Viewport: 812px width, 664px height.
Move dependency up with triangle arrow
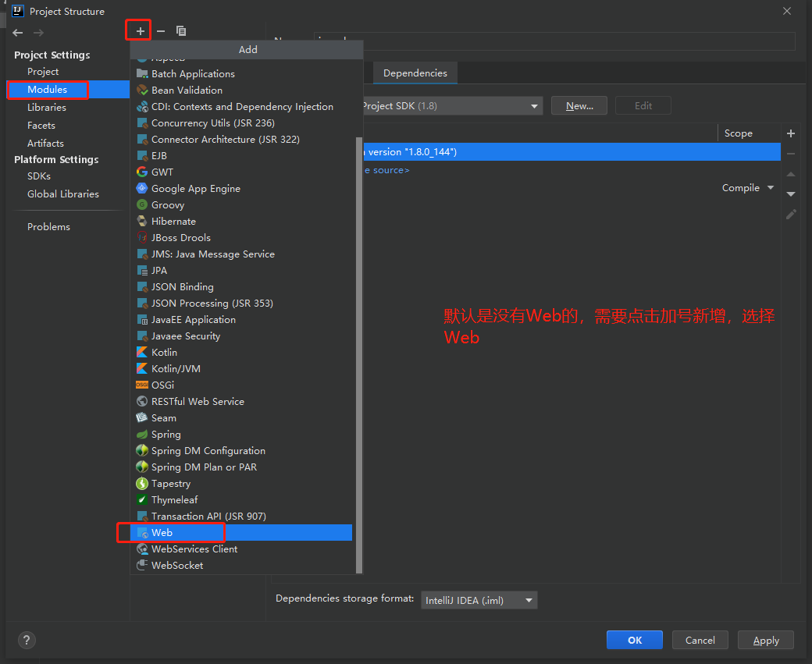tap(791, 175)
